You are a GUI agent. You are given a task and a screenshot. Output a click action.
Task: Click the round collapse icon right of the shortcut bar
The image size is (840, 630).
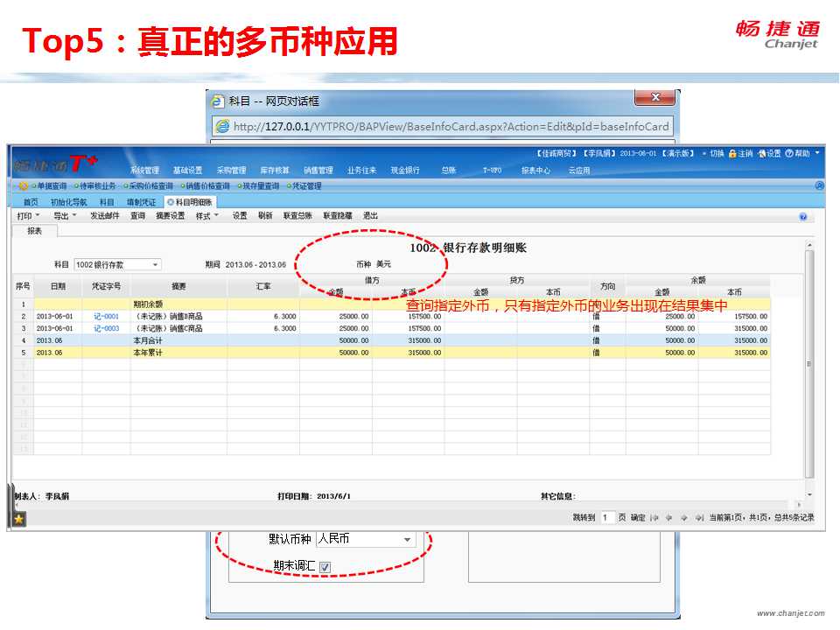[x=819, y=185]
